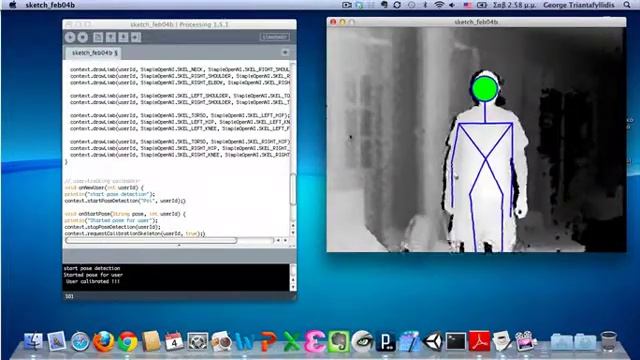Click the 'Started pose for user' console line

[93, 275]
